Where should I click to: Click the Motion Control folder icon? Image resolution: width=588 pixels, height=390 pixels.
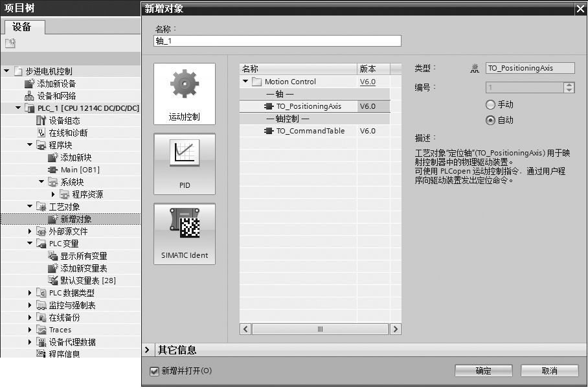tap(257, 82)
